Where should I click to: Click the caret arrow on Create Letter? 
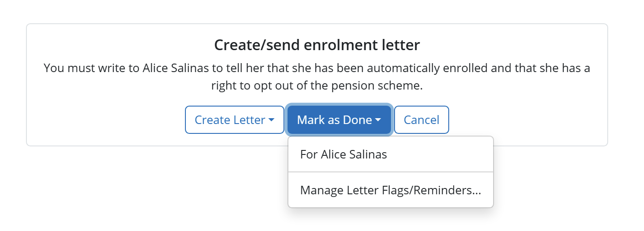click(x=271, y=120)
